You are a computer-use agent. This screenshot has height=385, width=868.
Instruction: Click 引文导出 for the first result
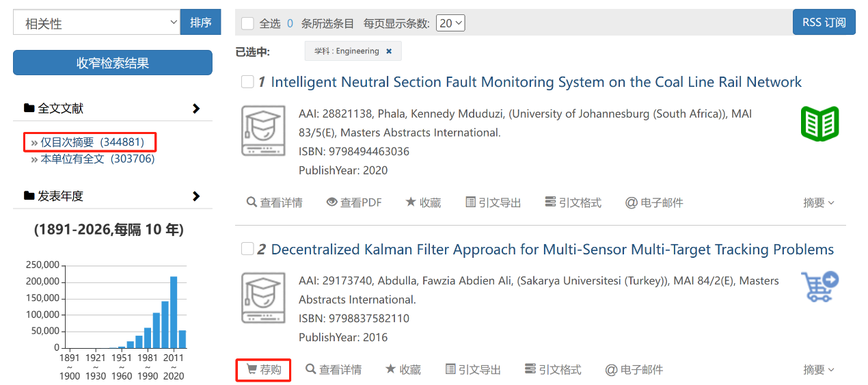coord(493,202)
